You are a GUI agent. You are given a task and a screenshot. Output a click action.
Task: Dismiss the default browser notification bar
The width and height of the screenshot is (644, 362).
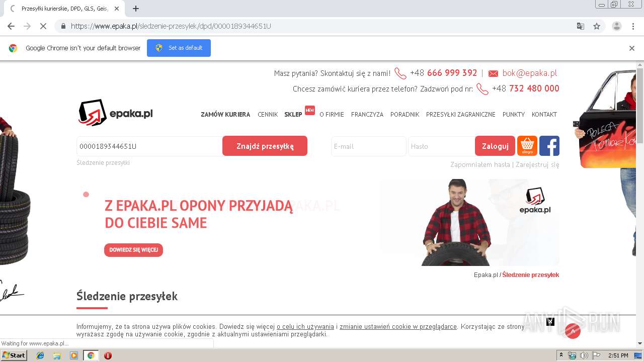(631, 48)
